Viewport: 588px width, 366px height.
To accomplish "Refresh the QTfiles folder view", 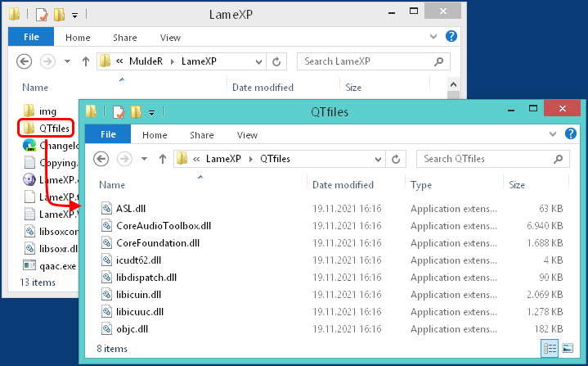I will point(396,159).
